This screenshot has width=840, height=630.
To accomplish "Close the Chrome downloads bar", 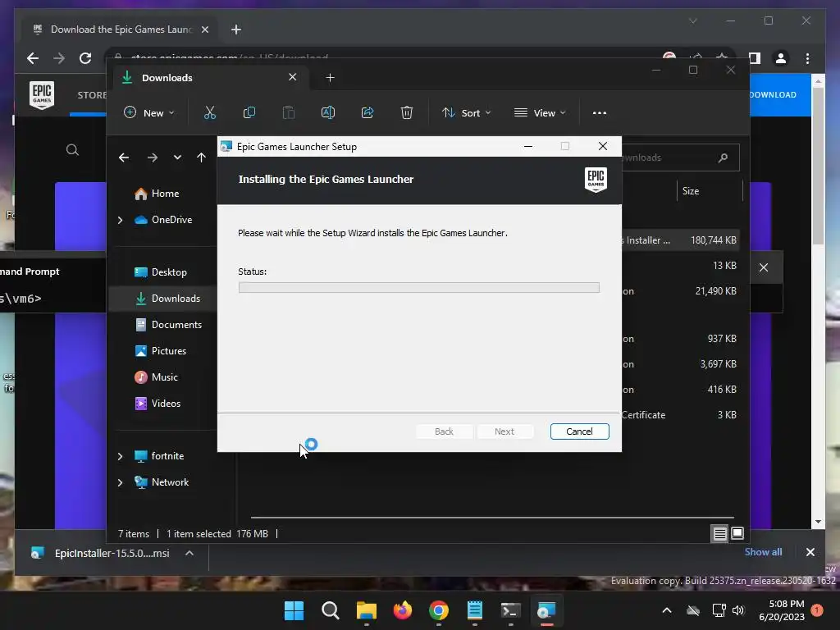I will 810,552.
